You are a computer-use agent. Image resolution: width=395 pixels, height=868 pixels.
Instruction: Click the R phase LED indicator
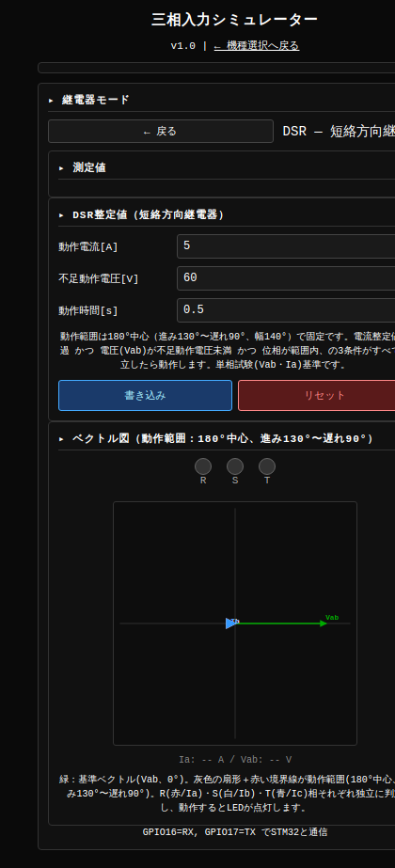(x=203, y=466)
